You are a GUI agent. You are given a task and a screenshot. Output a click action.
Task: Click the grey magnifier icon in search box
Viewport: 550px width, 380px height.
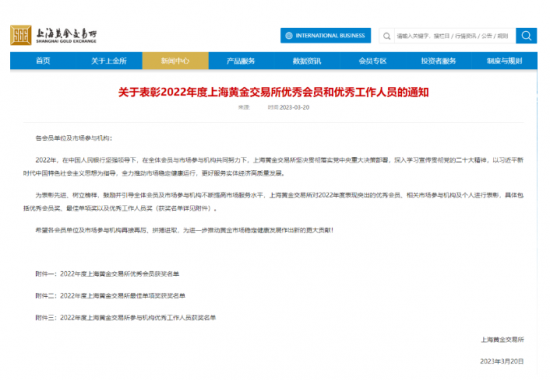point(387,36)
